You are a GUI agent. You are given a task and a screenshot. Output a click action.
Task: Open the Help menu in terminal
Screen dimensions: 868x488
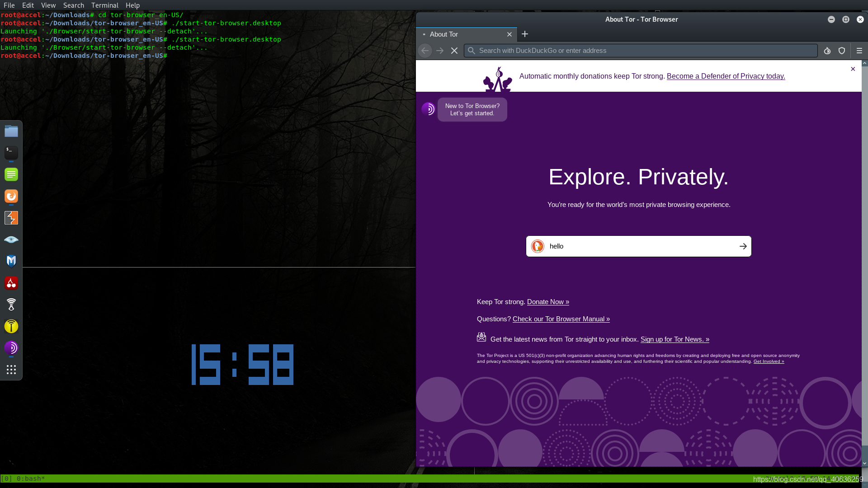click(132, 5)
